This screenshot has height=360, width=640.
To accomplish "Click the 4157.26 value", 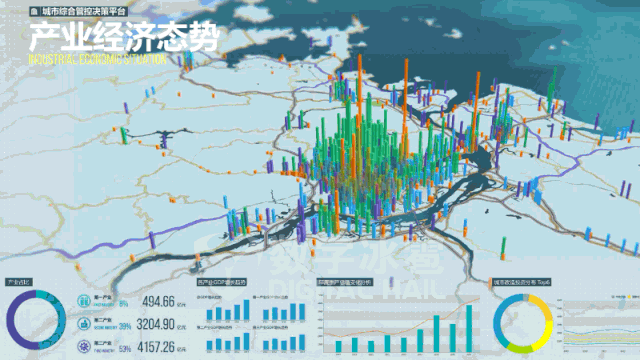I will point(156,347).
